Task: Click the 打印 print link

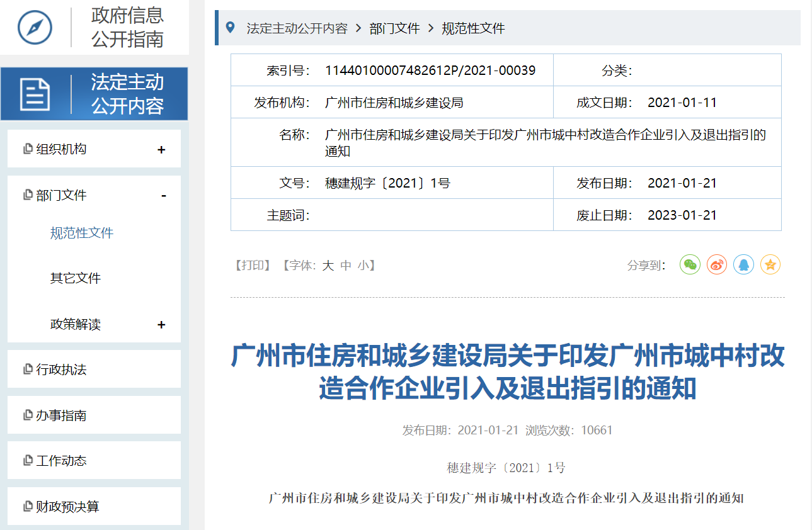Action: click(252, 266)
